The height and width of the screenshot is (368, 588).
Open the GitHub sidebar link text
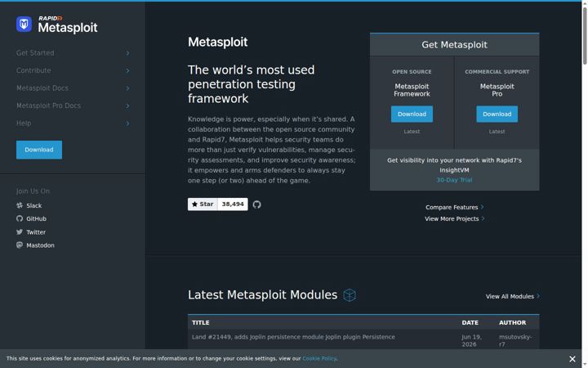pos(37,219)
